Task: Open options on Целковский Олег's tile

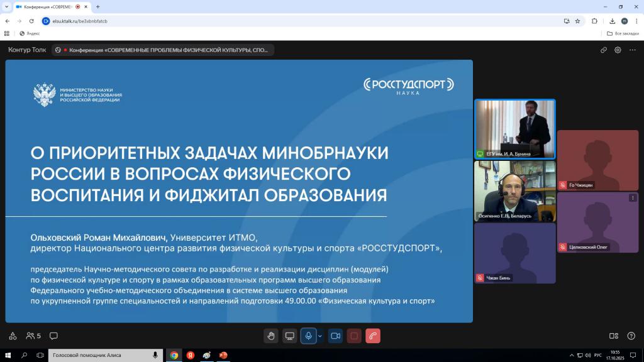Action: 633,198
